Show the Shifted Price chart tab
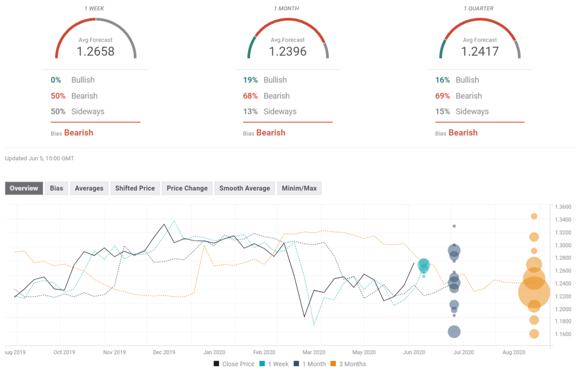Screen dimensions: 588x374 click(135, 188)
